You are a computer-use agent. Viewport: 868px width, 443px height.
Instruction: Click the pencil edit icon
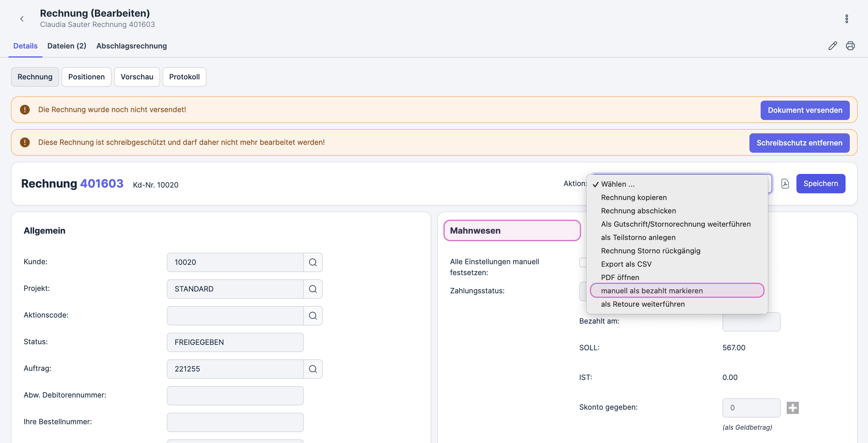[x=832, y=46]
